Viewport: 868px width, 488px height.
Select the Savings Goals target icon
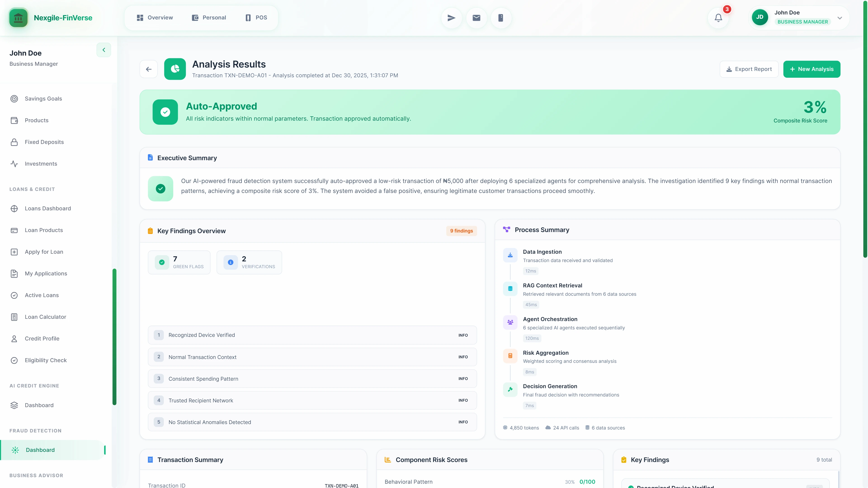click(14, 98)
